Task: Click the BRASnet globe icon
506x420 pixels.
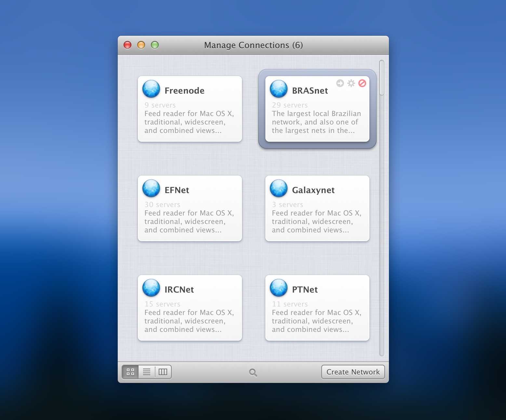Action: 279,89
